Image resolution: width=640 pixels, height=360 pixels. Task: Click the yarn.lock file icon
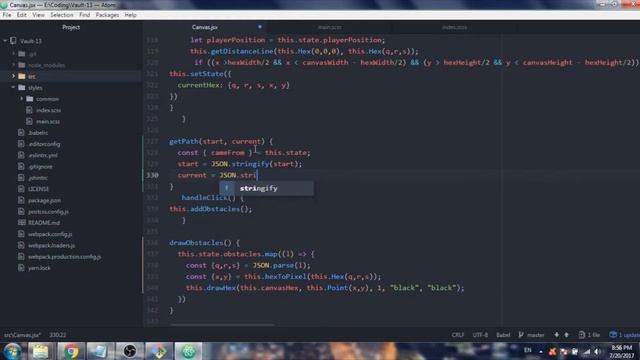pos(22,268)
